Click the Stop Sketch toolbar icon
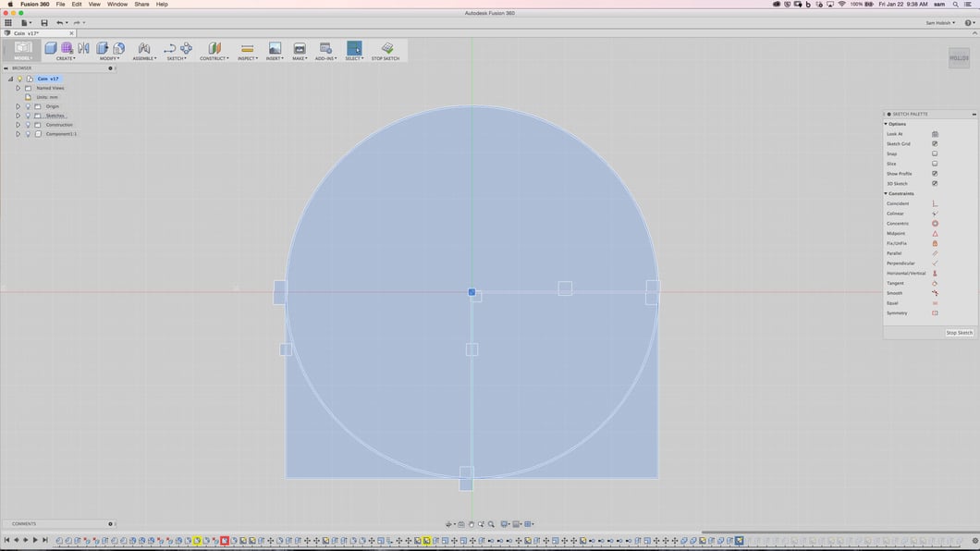 pyautogui.click(x=386, y=48)
